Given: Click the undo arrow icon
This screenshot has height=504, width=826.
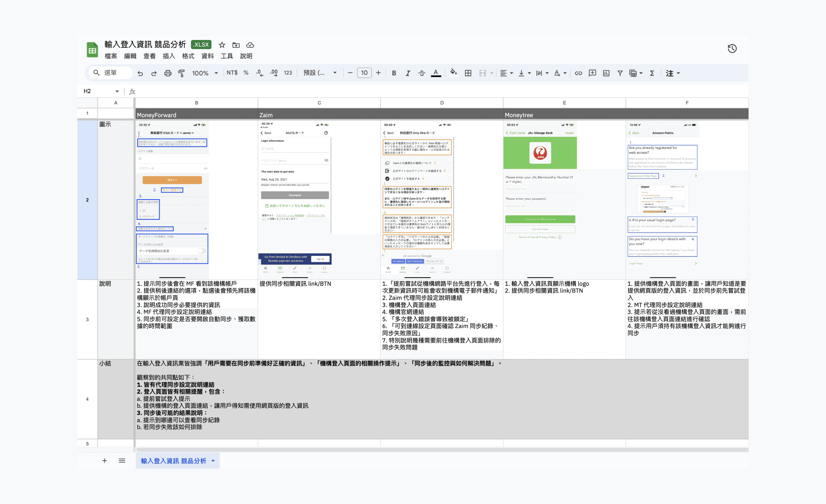Looking at the screenshot, I should coord(140,73).
